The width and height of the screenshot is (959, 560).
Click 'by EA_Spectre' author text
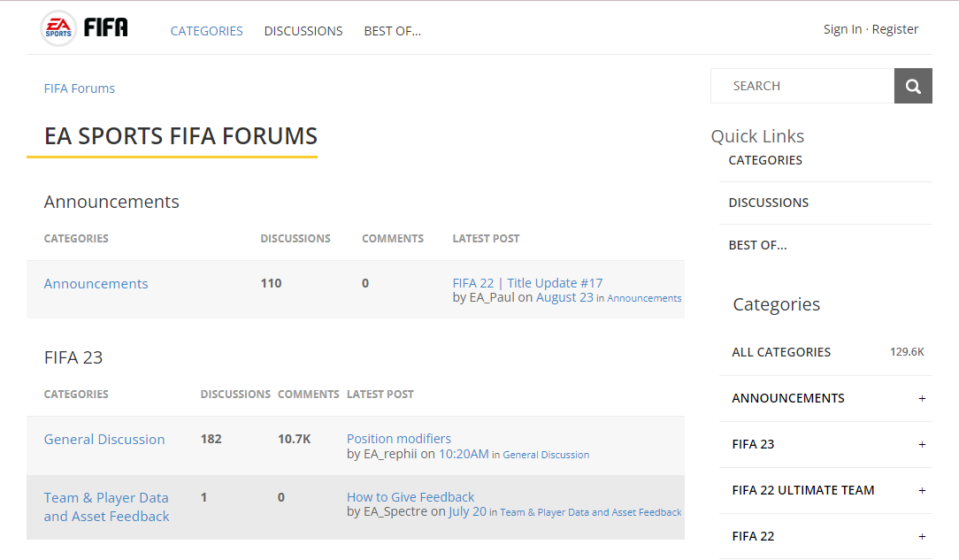387,511
